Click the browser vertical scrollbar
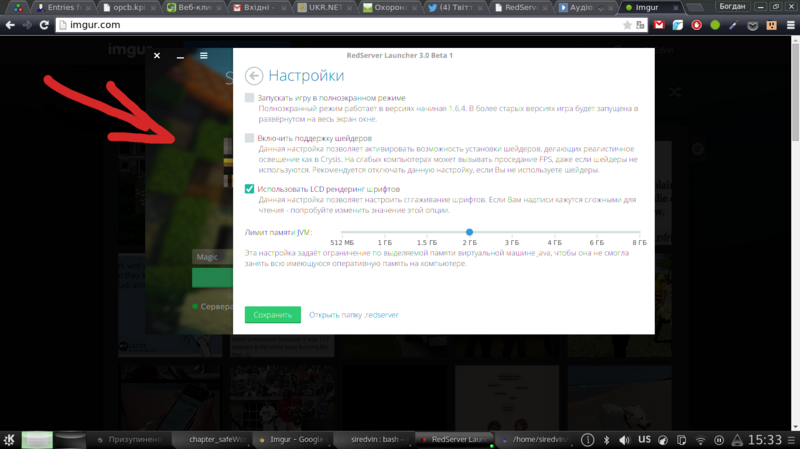 (x=795, y=92)
